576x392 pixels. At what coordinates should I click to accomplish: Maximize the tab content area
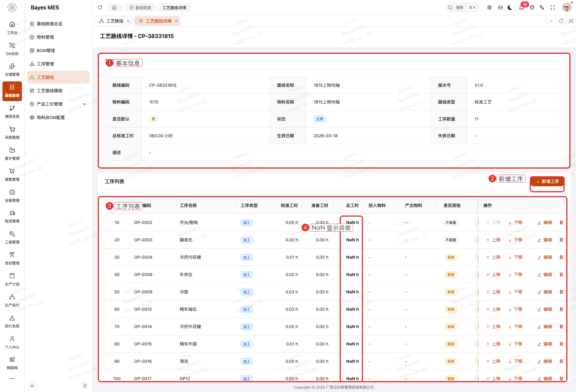click(x=571, y=21)
